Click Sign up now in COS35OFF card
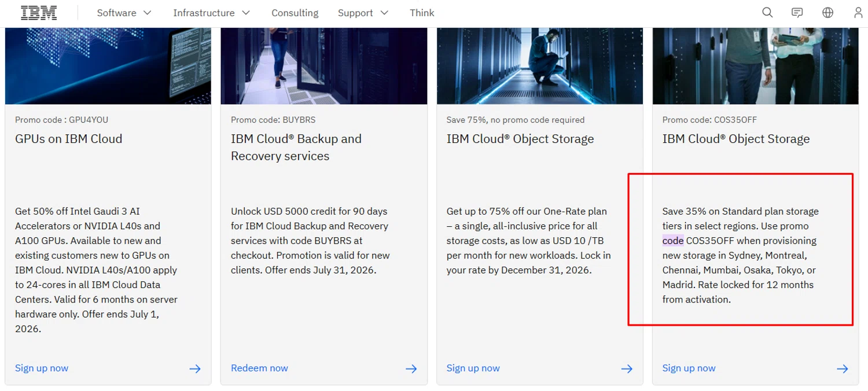Screen dimensions: 868x391 (x=689, y=368)
